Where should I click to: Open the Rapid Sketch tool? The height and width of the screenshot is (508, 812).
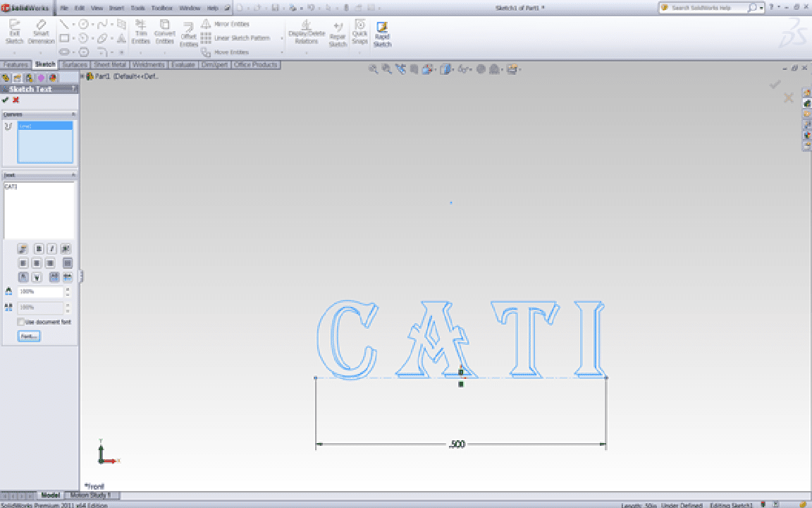click(382, 32)
